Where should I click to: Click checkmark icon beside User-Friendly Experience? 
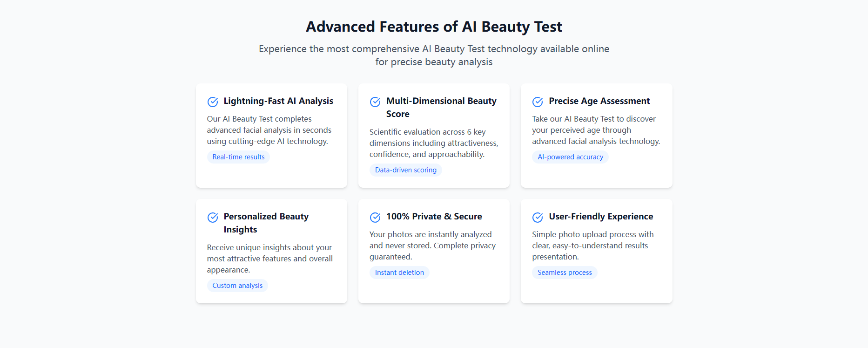tap(538, 217)
